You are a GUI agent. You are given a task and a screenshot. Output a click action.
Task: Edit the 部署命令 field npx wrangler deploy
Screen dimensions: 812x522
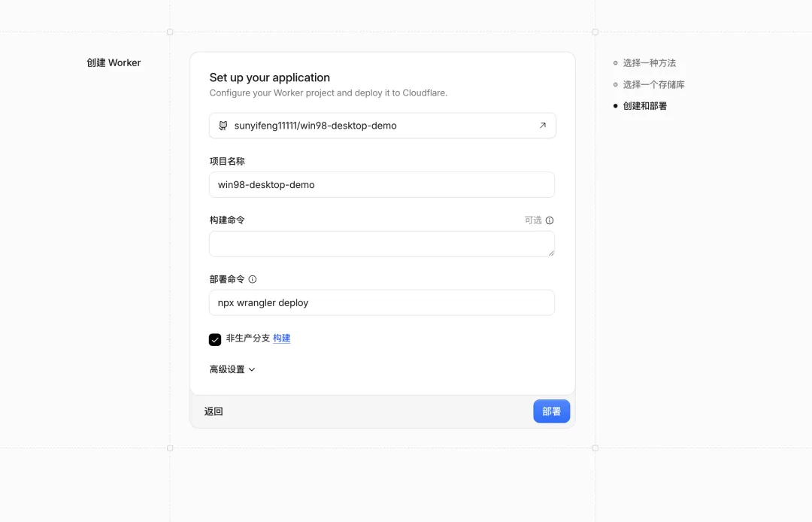tap(382, 302)
